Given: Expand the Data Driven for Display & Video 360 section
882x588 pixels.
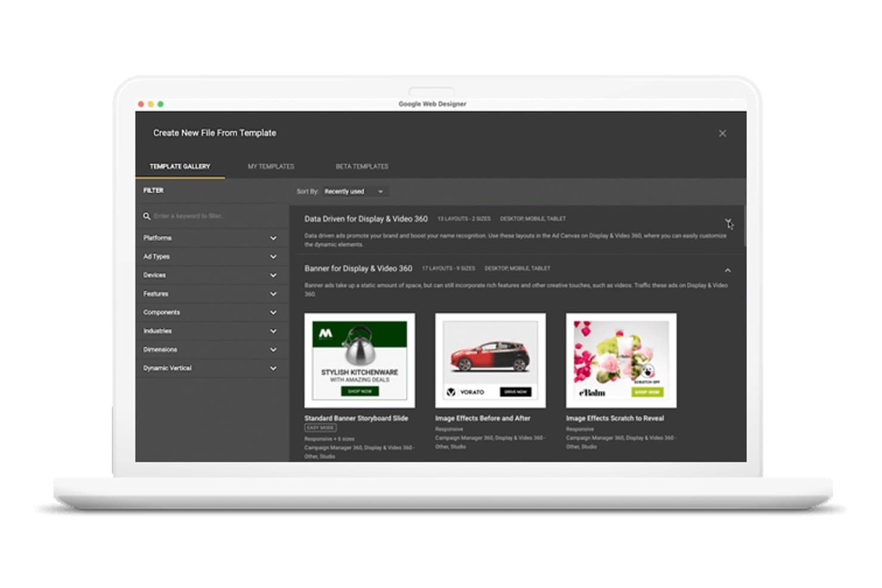Looking at the screenshot, I should [728, 221].
